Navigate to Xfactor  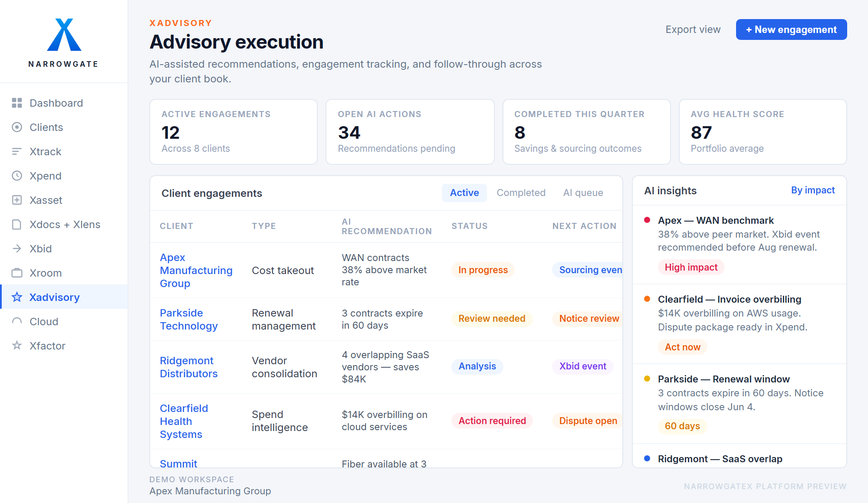[64, 346]
